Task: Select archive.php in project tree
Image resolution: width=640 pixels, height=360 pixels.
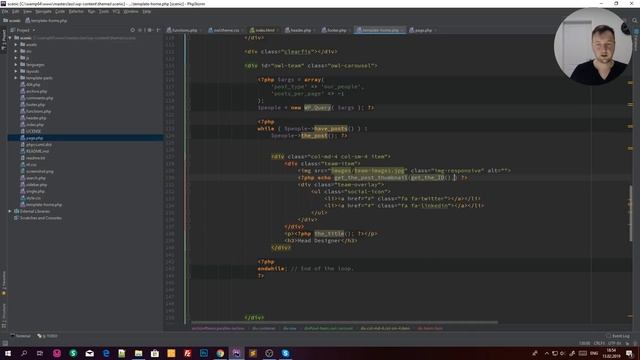Action: [36, 91]
